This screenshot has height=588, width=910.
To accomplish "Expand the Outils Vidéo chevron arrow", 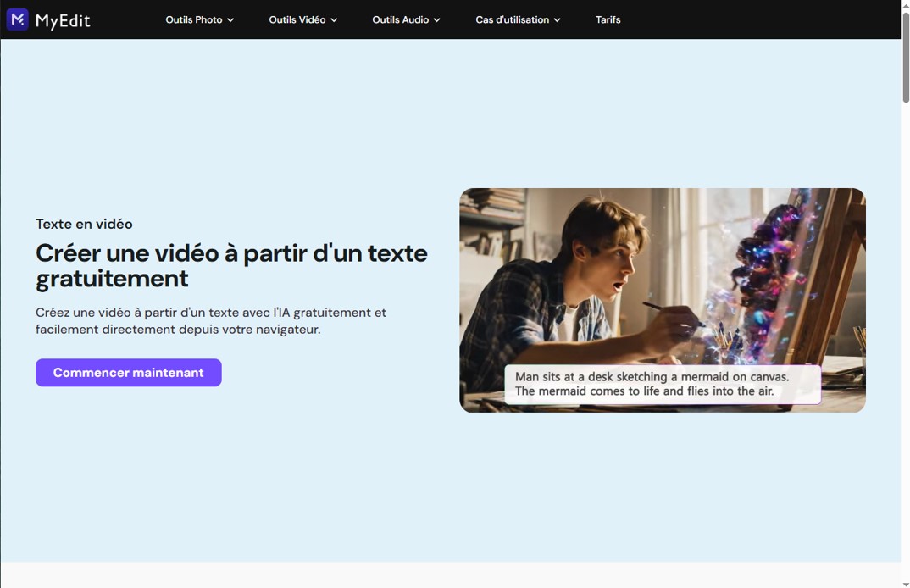I will click(x=334, y=20).
